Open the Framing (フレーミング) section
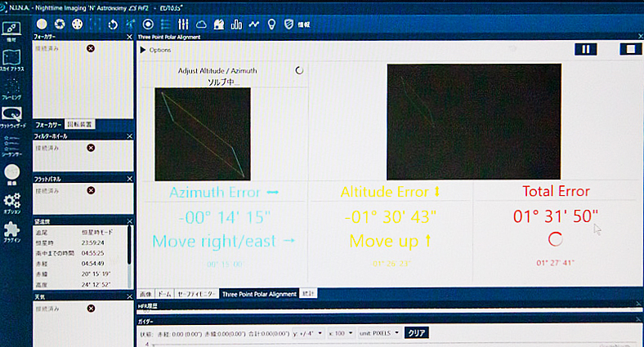This screenshot has width=644, height=347. pyautogui.click(x=11, y=89)
